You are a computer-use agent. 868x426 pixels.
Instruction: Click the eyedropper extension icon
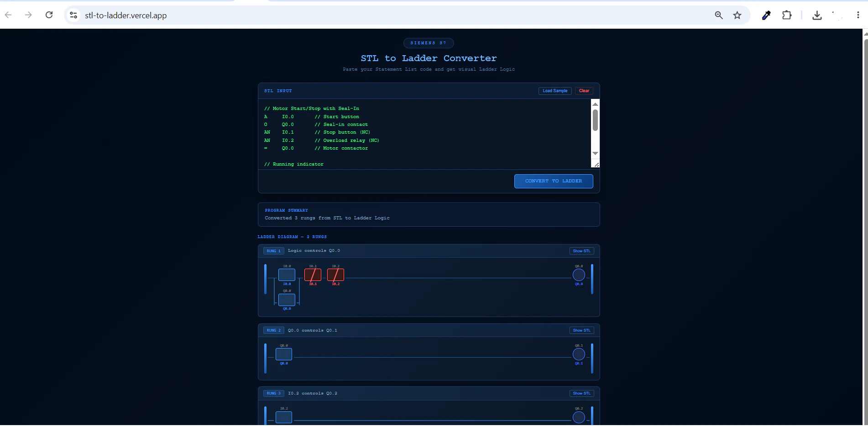click(x=766, y=15)
